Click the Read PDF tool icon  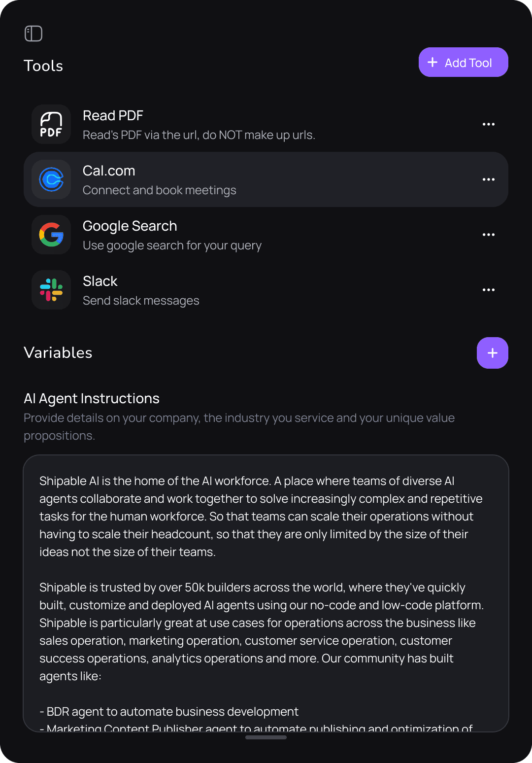(x=51, y=124)
